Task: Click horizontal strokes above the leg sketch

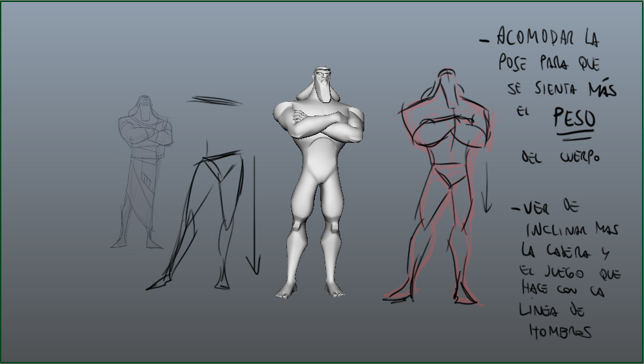Action: pos(215,100)
